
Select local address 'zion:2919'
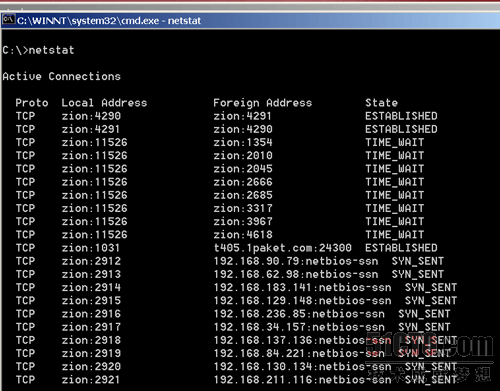pyautogui.click(x=91, y=353)
